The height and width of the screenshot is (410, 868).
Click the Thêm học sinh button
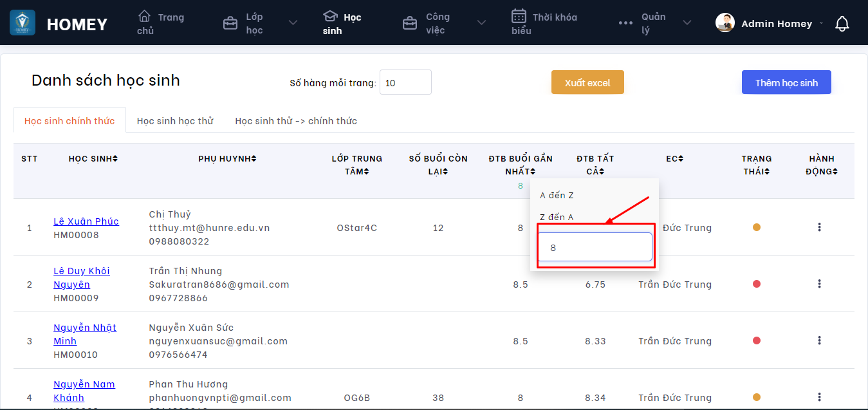point(786,82)
